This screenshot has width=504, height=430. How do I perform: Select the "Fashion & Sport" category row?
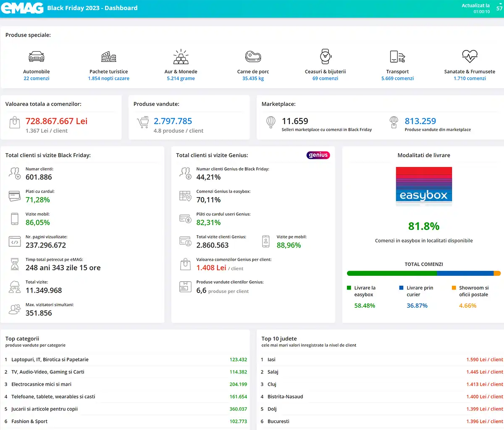click(x=126, y=421)
